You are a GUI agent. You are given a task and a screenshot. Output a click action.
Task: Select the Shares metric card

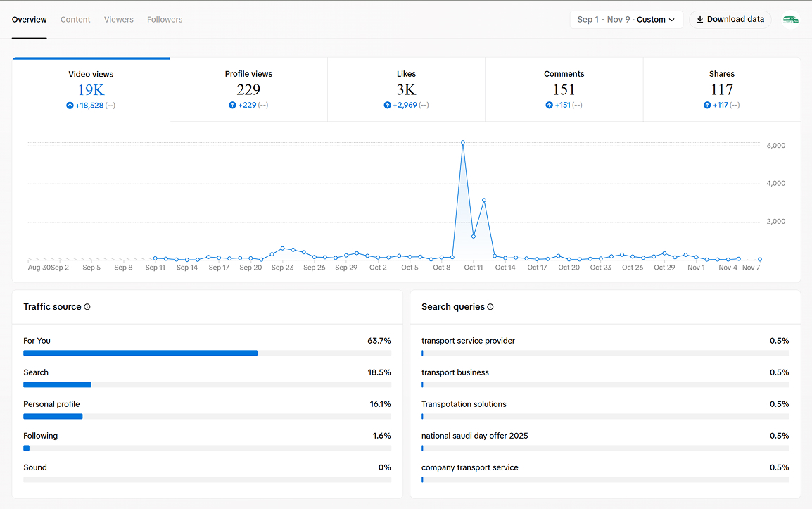(x=722, y=89)
